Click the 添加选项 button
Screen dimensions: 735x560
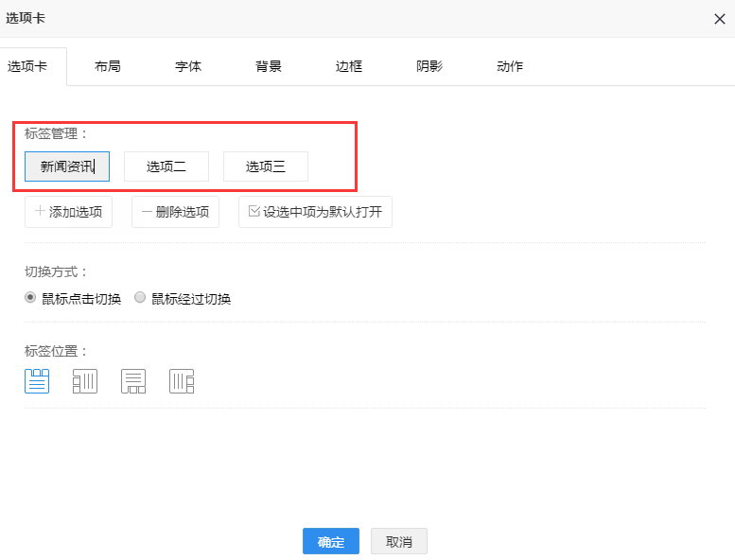point(68,212)
